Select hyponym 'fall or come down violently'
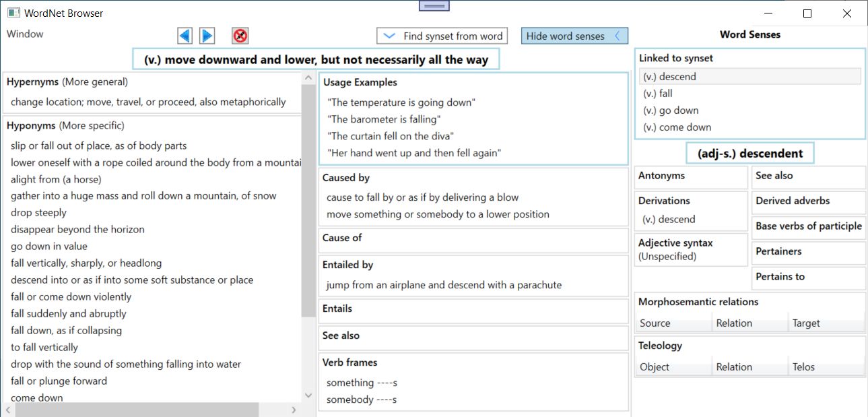Screen dimensions: 868x417 pyautogui.click(x=71, y=297)
